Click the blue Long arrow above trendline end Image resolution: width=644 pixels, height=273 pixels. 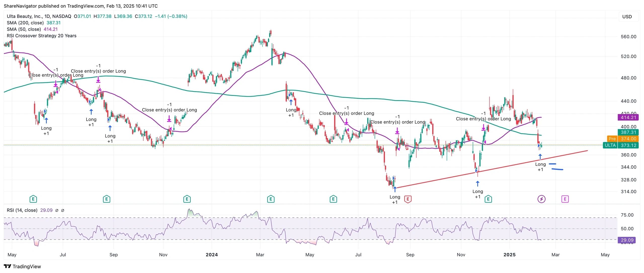point(540,157)
